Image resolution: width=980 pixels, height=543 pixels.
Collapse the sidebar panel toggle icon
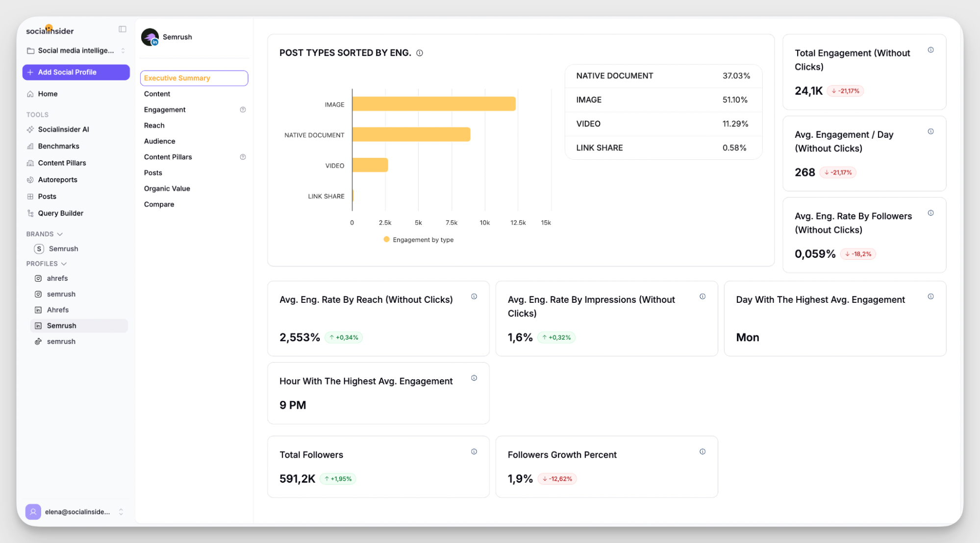click(123, 29)
